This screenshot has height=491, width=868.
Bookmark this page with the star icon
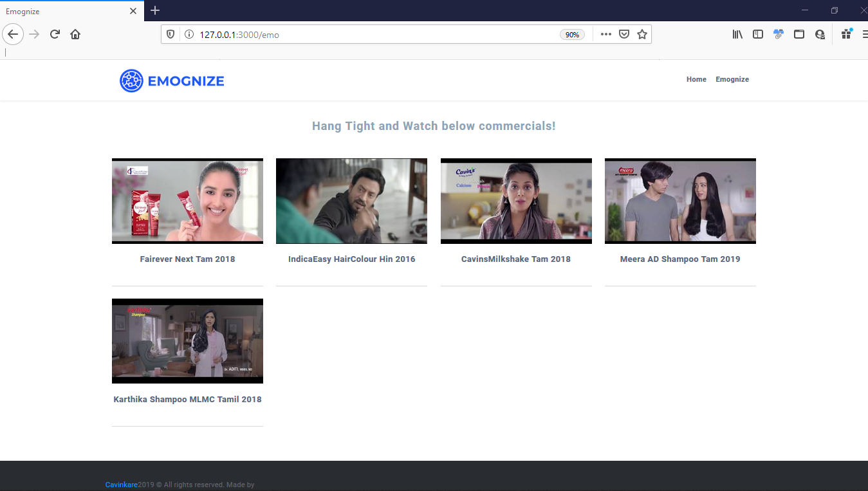pos(642,35)
